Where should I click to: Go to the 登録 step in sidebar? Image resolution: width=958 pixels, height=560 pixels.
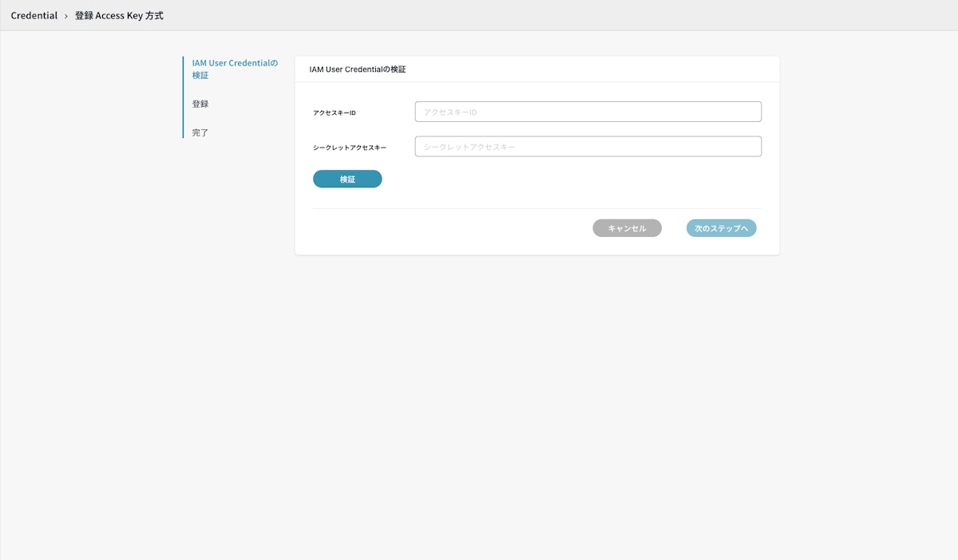pyautogui.click(x=200, y=104)
